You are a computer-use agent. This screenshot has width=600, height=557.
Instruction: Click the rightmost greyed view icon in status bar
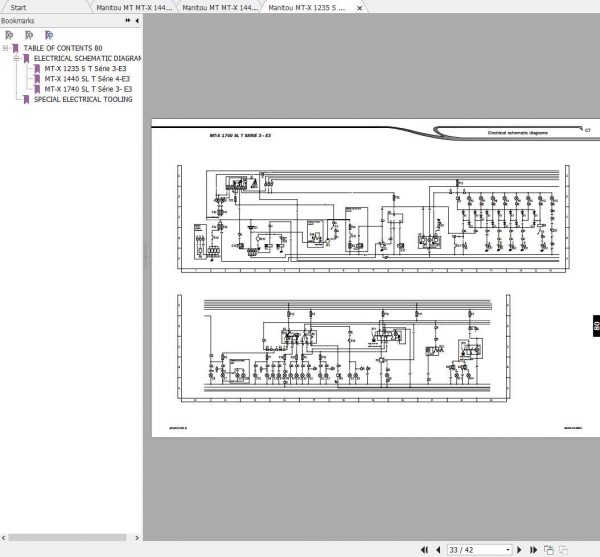coord(563,550)
